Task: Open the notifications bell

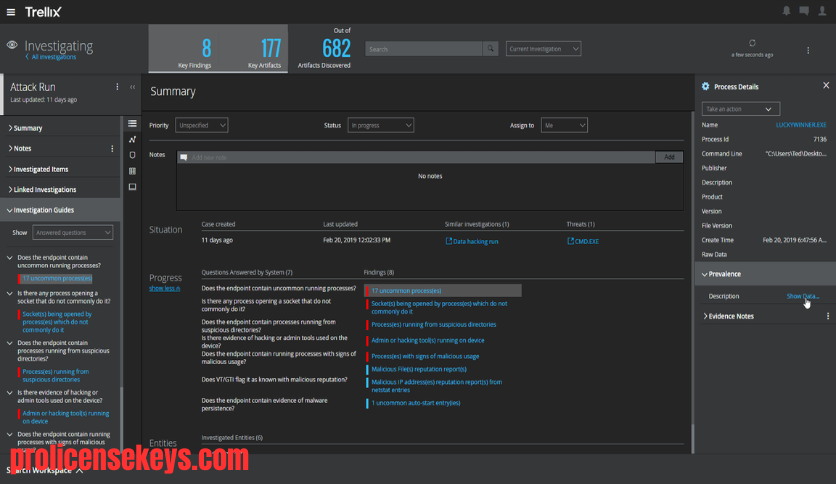Action: click(786, 11)
